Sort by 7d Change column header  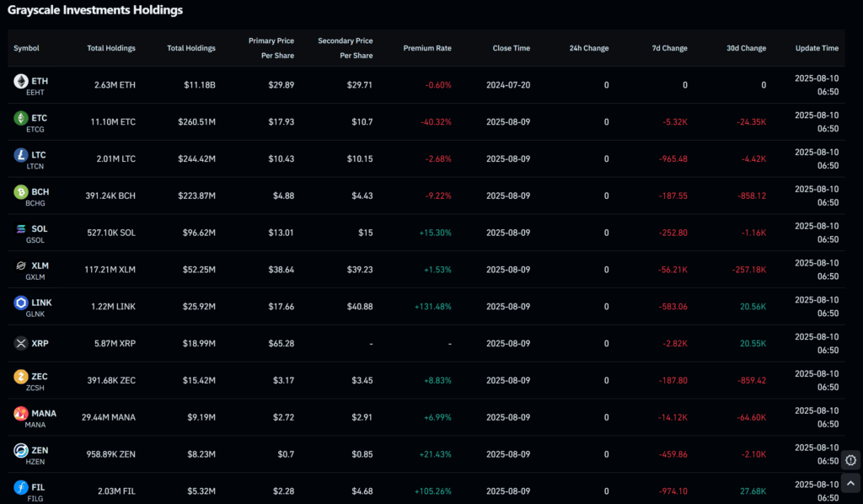coord(669,48)
